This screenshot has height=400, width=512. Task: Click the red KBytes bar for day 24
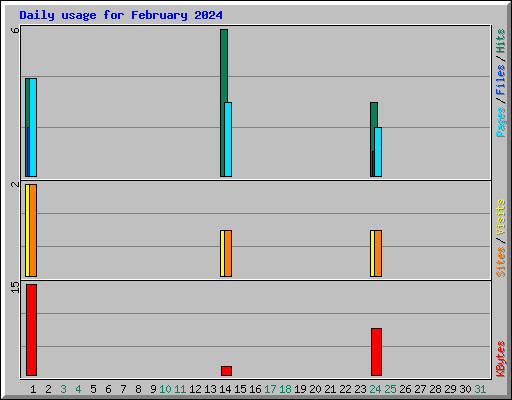point(376,352)
